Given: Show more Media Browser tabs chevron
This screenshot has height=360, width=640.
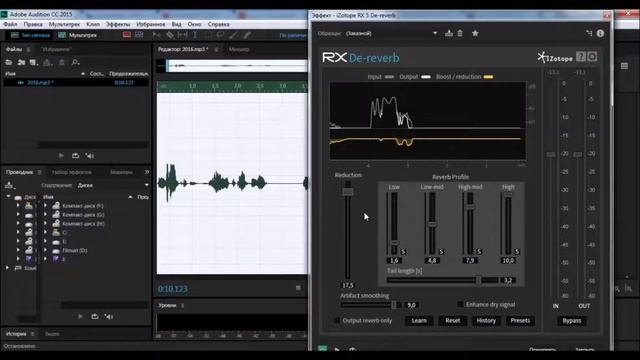Looking at the screenshot, I should coord(147,172).
